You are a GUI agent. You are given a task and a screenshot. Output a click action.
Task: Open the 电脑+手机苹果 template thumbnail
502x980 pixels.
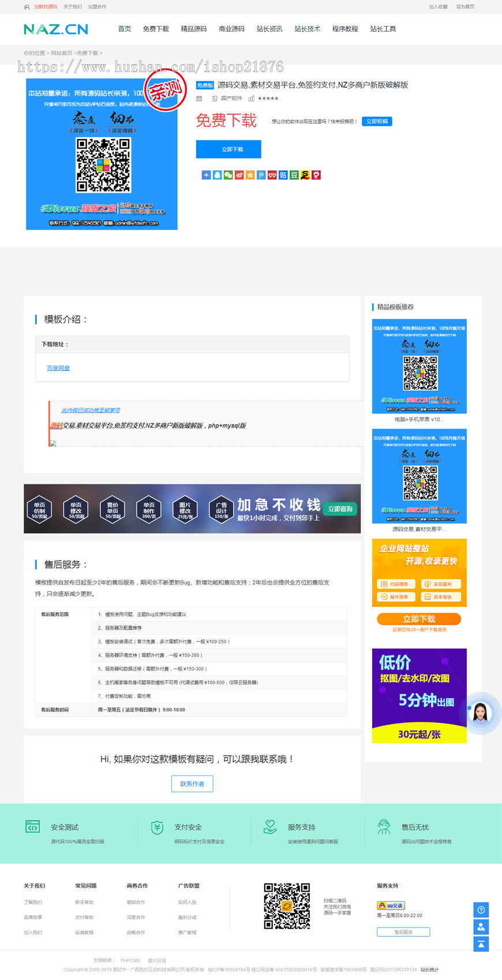[419, 366]
